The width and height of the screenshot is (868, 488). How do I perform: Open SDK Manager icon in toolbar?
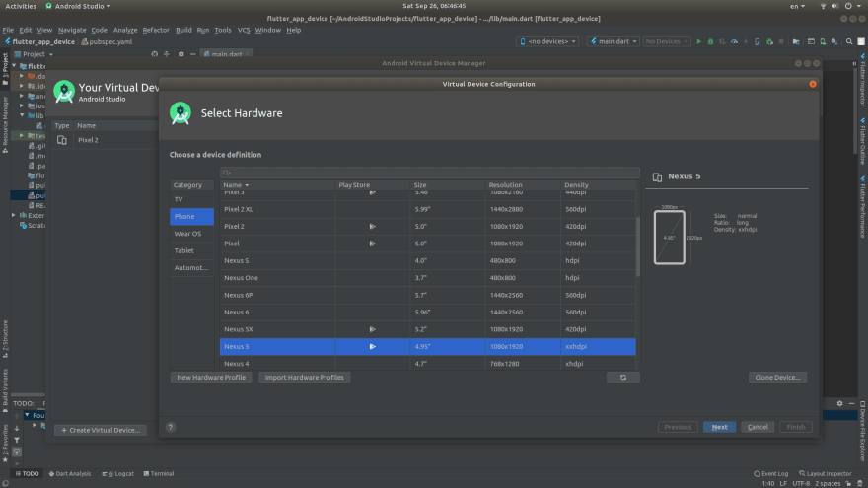[x=834, y=41]
